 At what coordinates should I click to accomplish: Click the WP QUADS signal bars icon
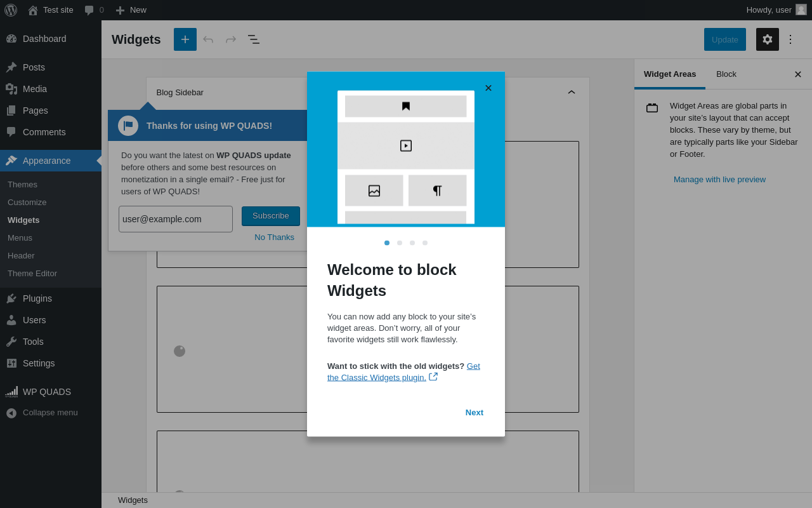[x=11, y=392]
